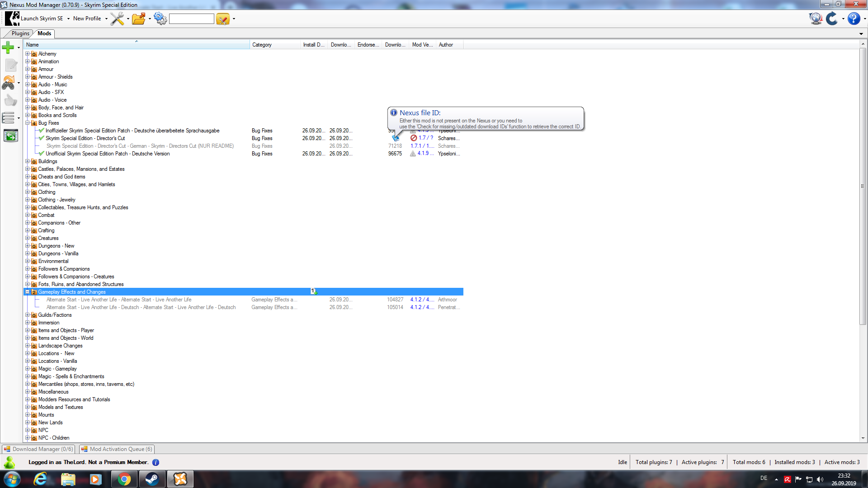The image size is (868, 488).
Task: Click in the toolbar search text field
Action: click(191, 19)
